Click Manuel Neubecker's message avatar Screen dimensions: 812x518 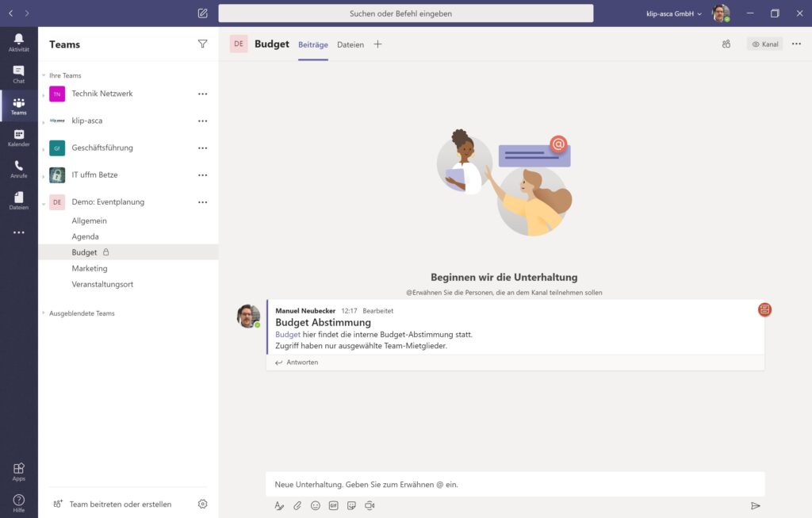click(x=248, y=316)
